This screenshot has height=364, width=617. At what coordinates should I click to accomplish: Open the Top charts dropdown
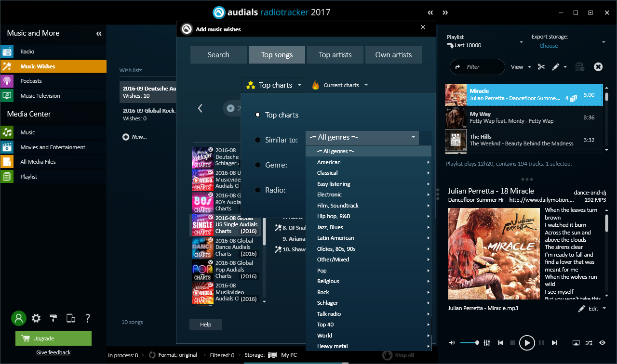click(273, 85)
